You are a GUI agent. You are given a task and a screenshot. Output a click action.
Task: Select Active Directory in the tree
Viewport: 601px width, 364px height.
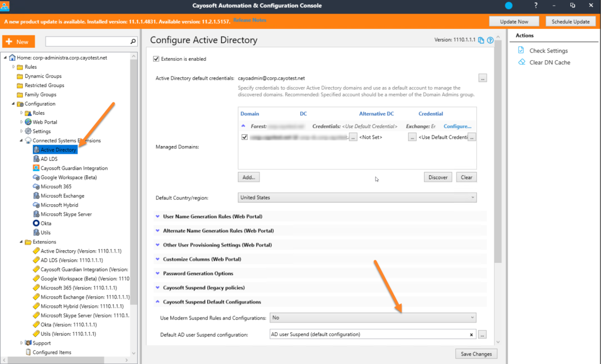55,150
